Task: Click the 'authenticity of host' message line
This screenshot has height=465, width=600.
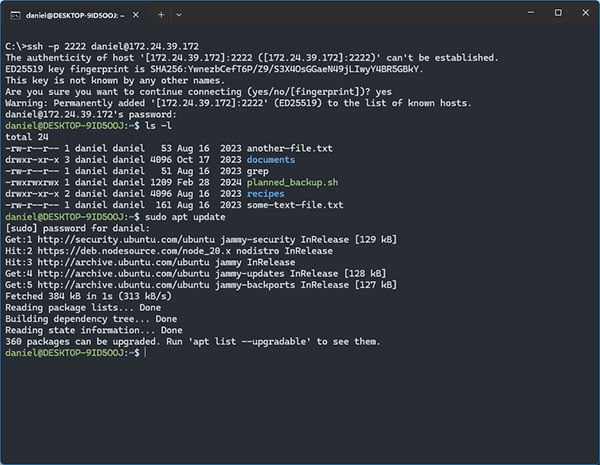Action: pyautogui.click(x=252, y=58)
